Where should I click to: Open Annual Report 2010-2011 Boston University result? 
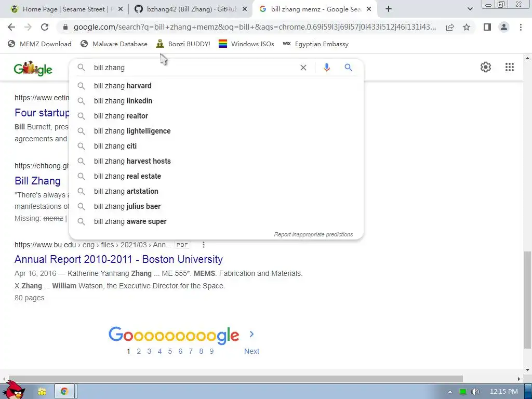(118, 259)
